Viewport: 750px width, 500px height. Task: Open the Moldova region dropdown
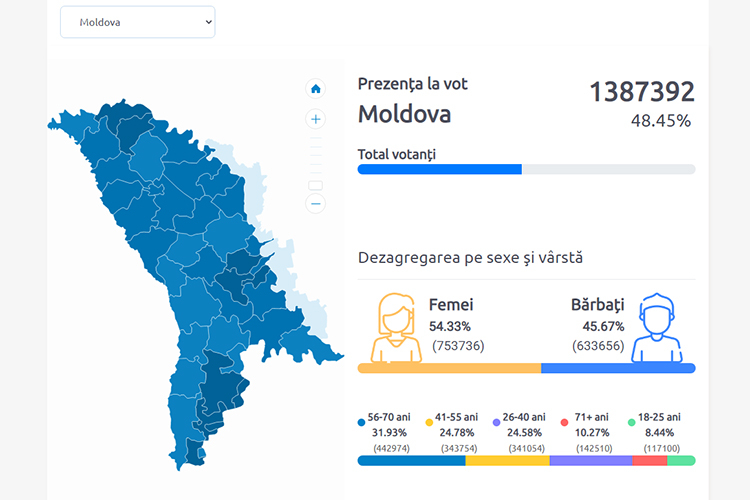pos(138,22)
